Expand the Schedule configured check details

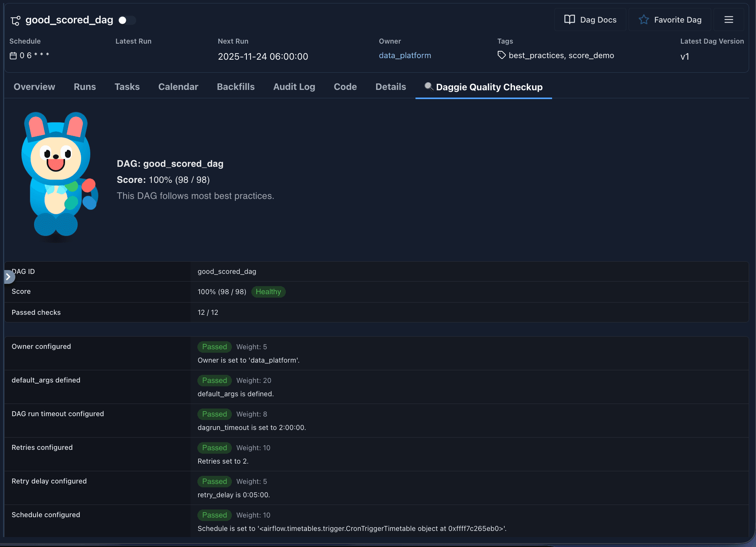[46, 515]
